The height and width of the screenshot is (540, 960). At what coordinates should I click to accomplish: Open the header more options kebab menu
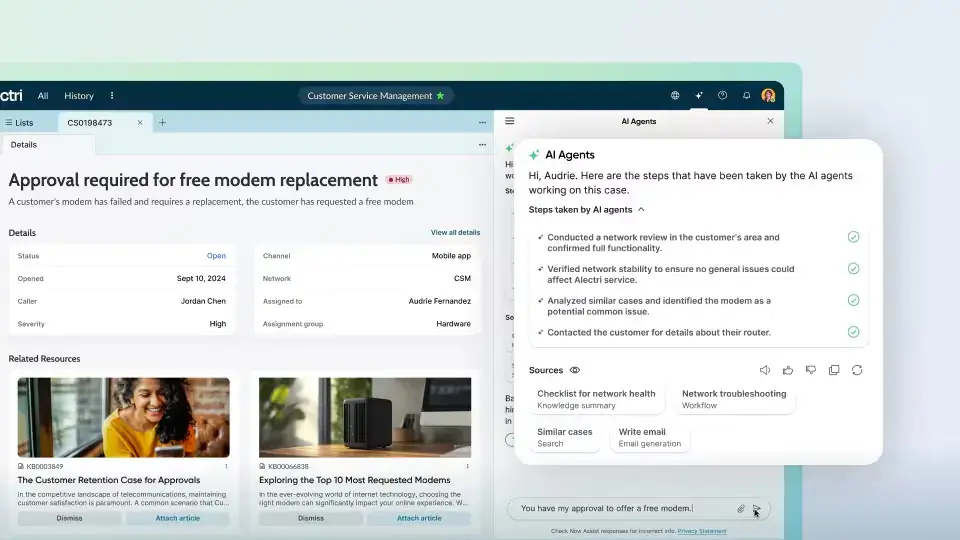click(x=112, y=96)
